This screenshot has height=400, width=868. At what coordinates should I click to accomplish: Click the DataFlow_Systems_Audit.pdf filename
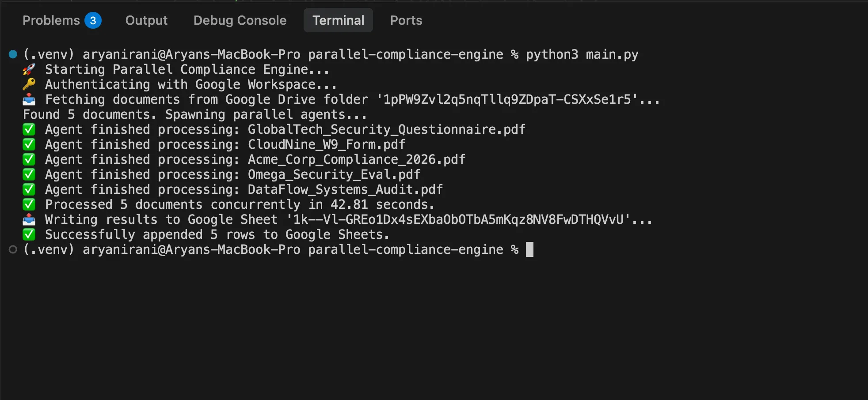point(345,189)
